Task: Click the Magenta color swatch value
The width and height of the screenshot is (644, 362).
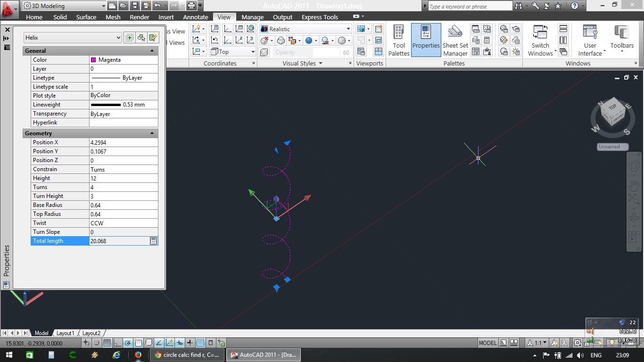Action: point(124,60)
